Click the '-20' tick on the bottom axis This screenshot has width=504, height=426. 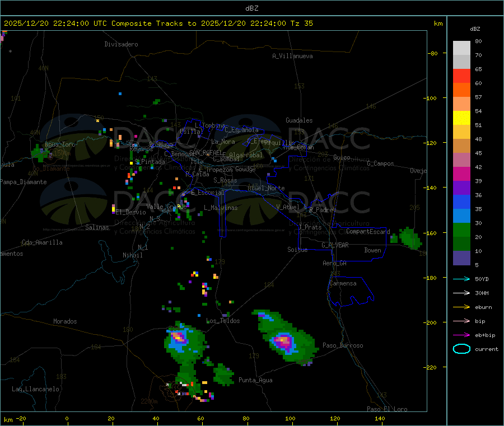21,418
